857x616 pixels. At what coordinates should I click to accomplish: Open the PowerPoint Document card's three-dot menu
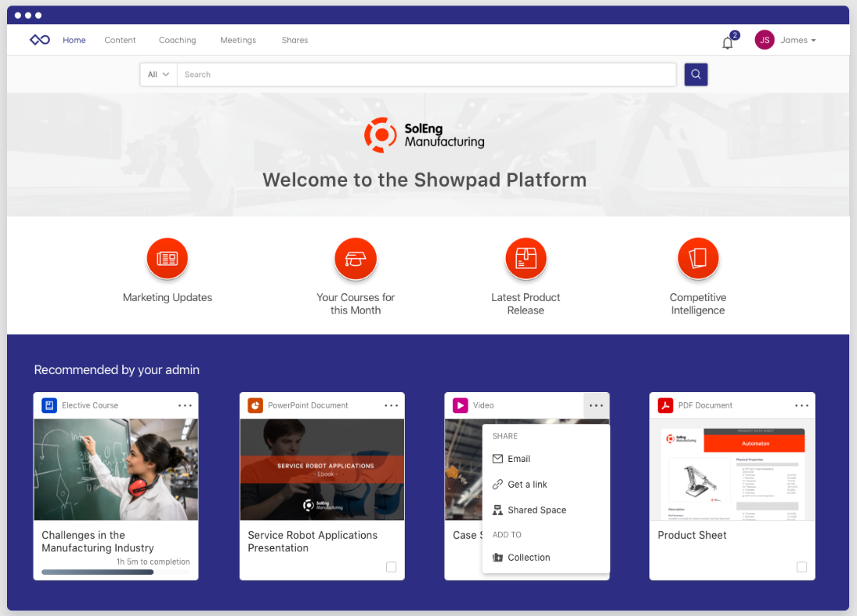(391, 405)
